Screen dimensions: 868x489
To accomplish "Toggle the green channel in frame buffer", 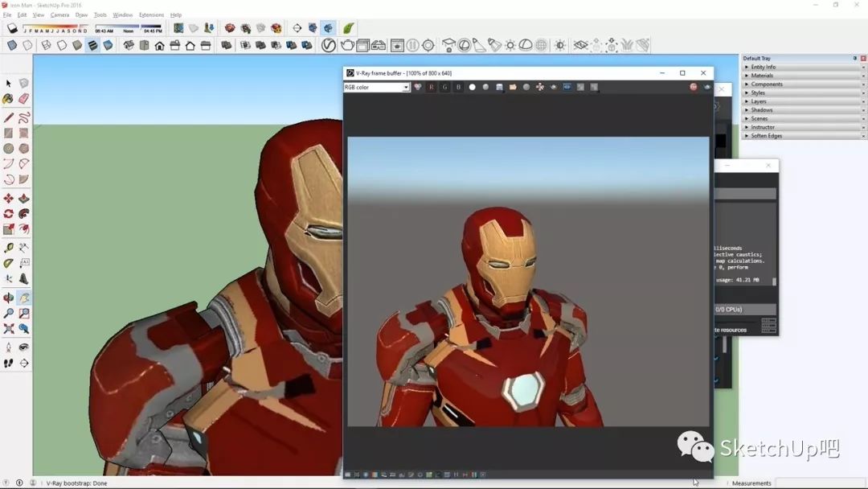I will [444, 87].
